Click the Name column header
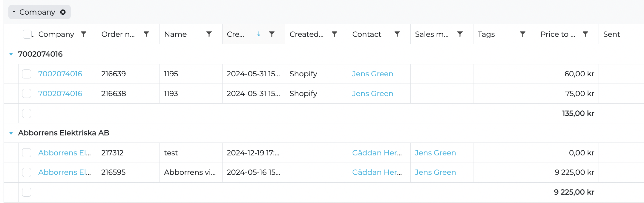Image resolution: width=644 pixels, height=203 pixels. point(175,34)
